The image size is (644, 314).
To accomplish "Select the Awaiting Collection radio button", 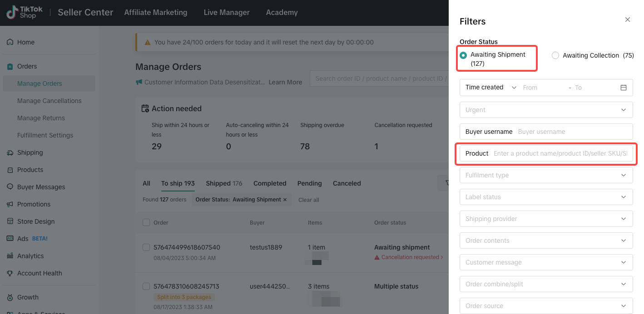I will [x=555, y=55].
